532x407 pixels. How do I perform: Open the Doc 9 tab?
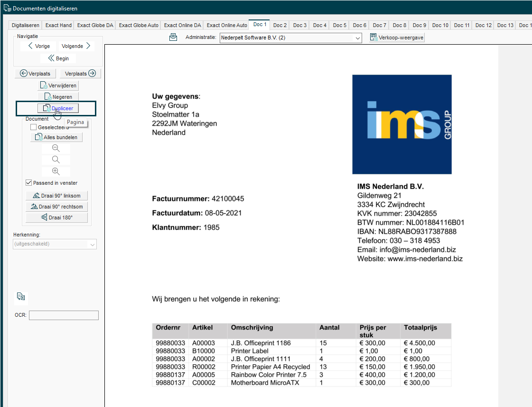coord(420,25)
